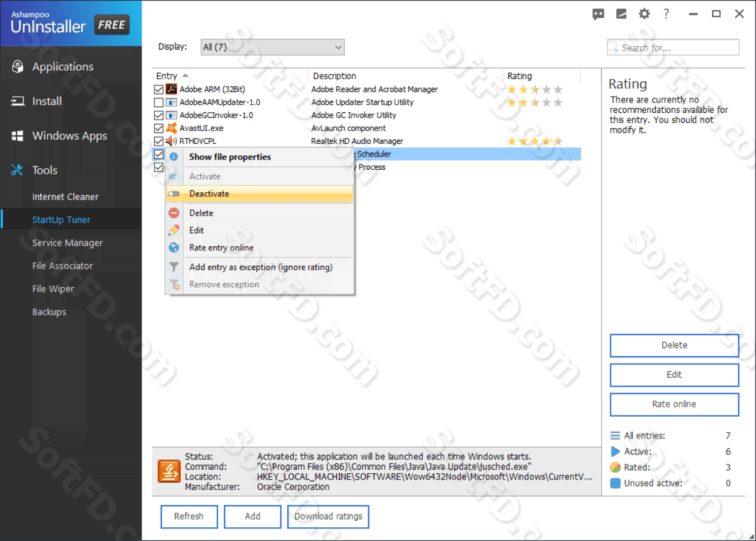Viewport: 756px width, 541px height.
Task: Open settings gear in title bar
Action: [x=644, y=14]
